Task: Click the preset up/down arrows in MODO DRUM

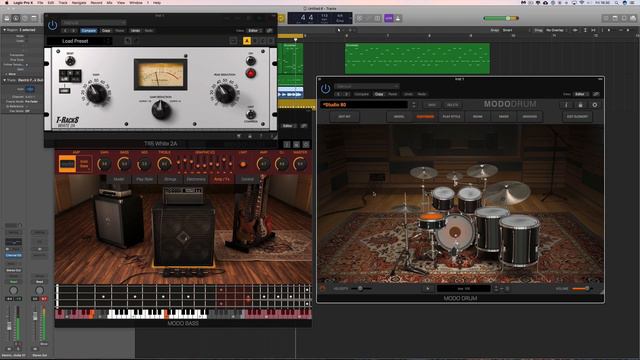Action: [414, 105]
